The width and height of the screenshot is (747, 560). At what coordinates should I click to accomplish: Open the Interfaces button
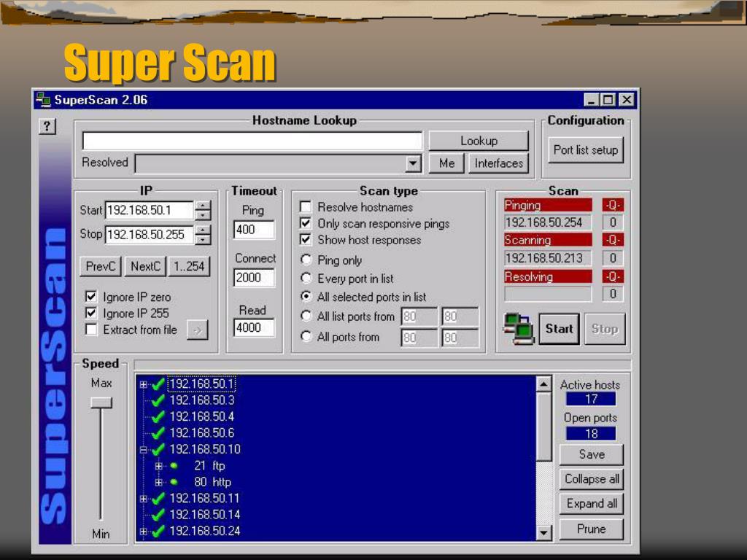pos(498,163)
